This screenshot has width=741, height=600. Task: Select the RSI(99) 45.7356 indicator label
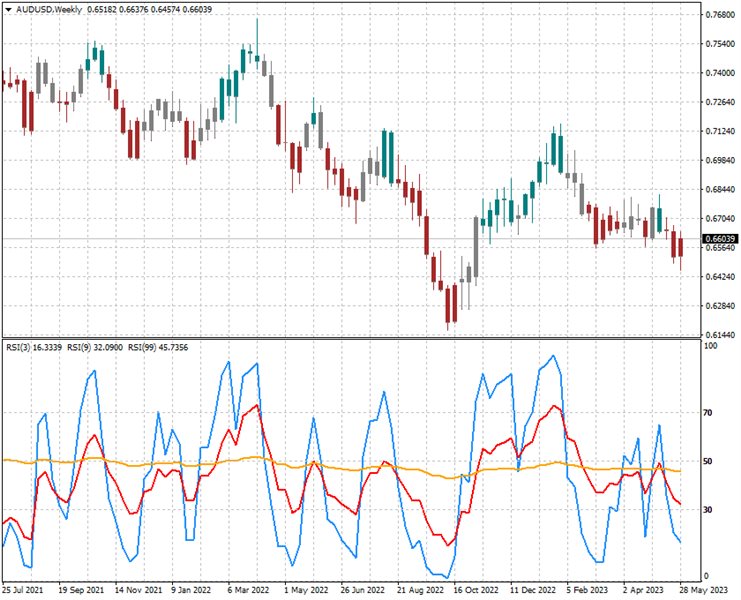pos(158,348)
